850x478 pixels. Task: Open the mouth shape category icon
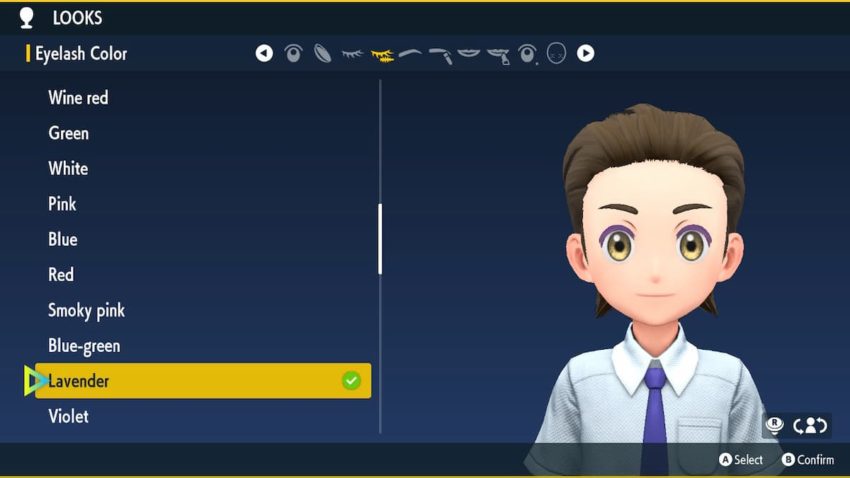pos(468,53)
